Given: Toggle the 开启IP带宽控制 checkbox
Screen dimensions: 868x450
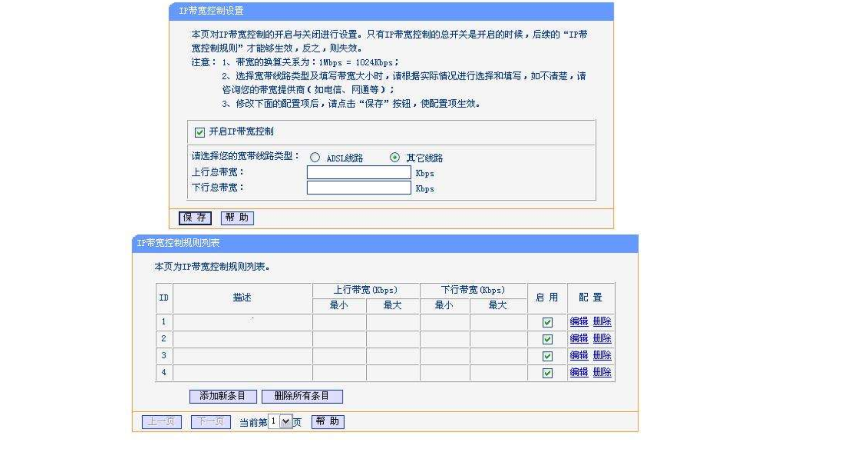Looking at the screenshot, I should 200,132.
